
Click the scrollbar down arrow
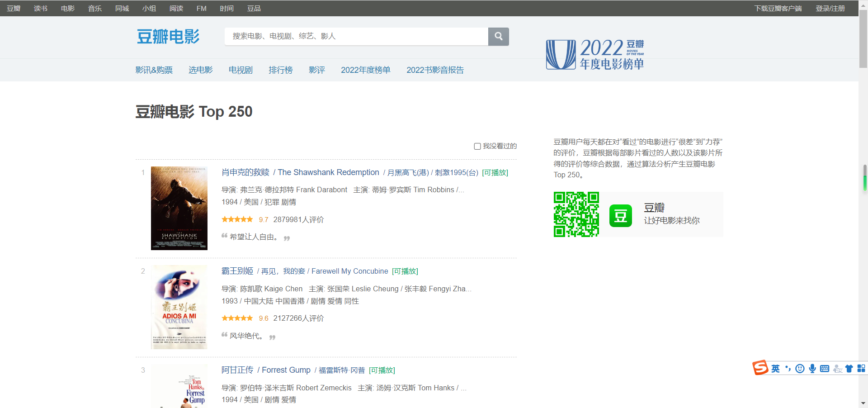click(x=863, y=403)
